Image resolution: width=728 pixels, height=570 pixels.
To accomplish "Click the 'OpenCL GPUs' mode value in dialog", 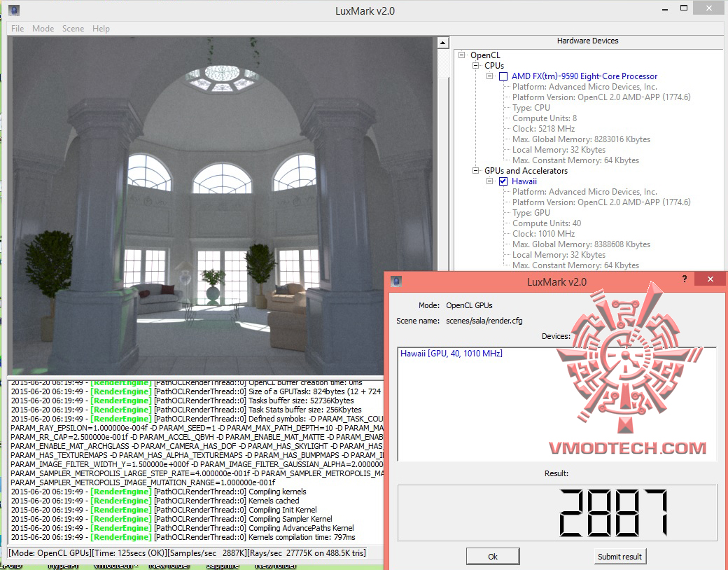I will coord(469,306).
